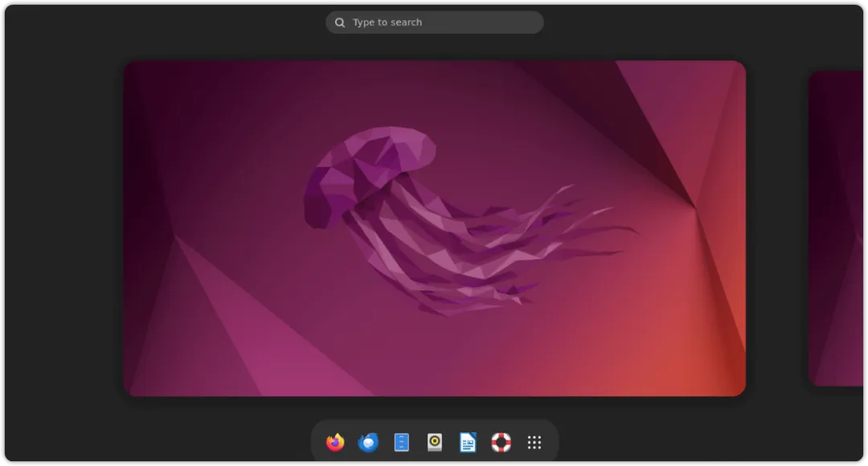Image resolution: width=868 pixels, height=466 pixels.
Task: Show Applications via the nine-dot grid
Action: (x=534, y=442)
